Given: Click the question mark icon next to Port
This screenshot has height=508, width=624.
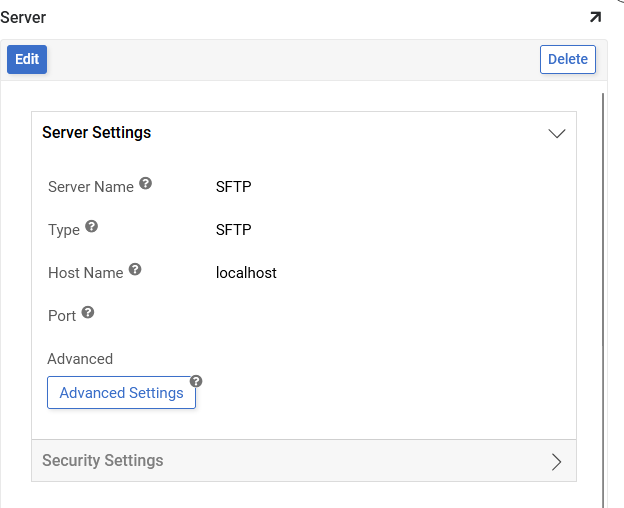Looking at the screenshot, I should point(88,313).
